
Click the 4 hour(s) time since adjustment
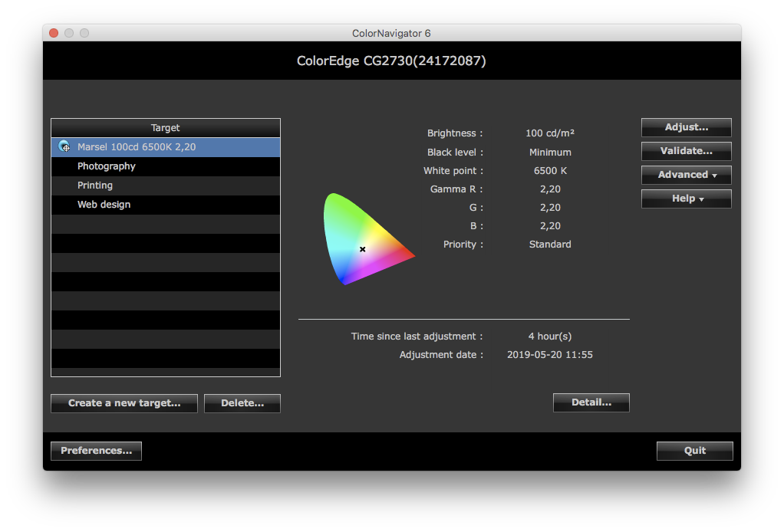550,337
